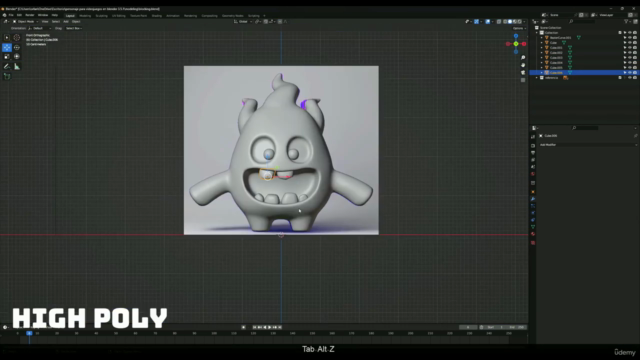This screenshot has width=640, height=360.
Task: Open the viewport View menu
Action: tap(45, 22)
